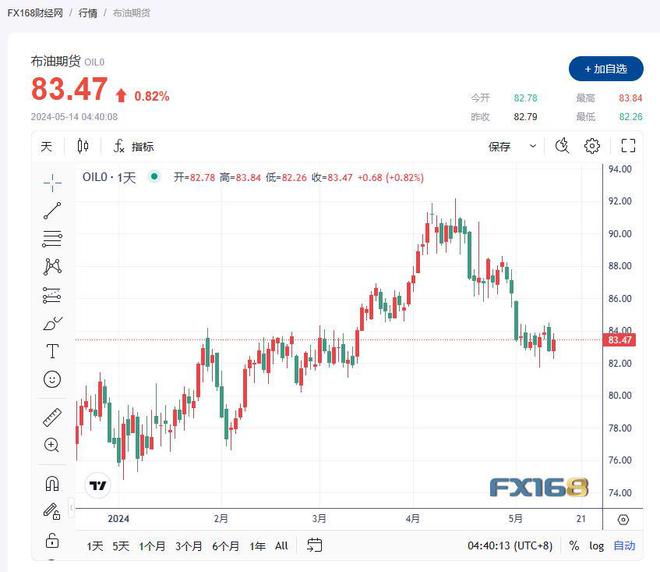Select the 1个月 time range
The width and height of the screenshot is (660, 572).
tap(152, 546)
